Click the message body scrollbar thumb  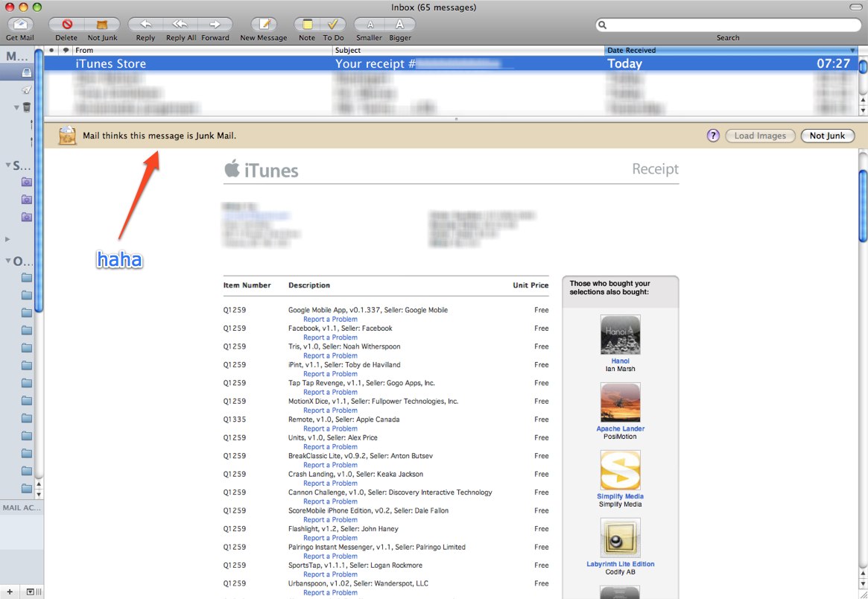(x=863, y=206)
